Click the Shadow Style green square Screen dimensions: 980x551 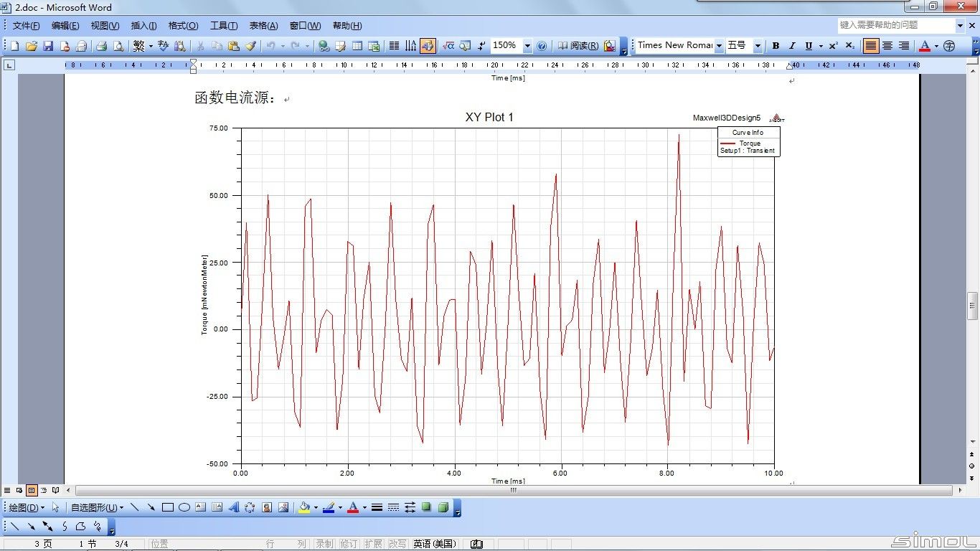point(426,507)
